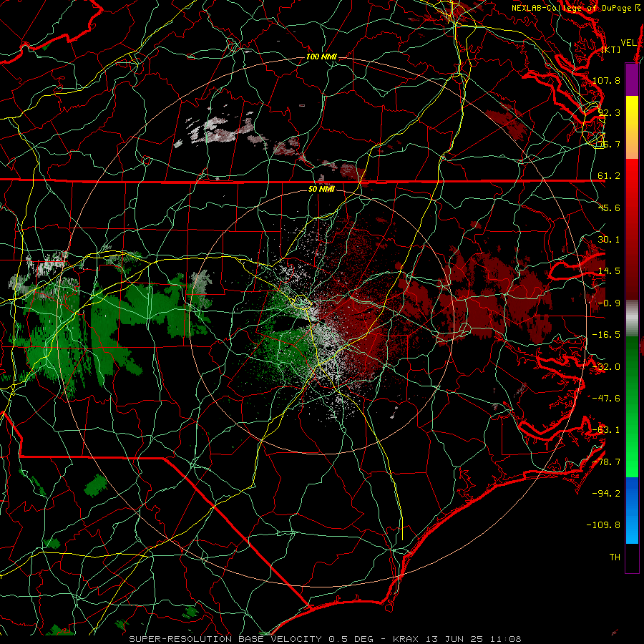The height and width of the screenshot is (644, 644).
Task: Pick the gray near-zero segment of the color bar
Action: (632, 318)
